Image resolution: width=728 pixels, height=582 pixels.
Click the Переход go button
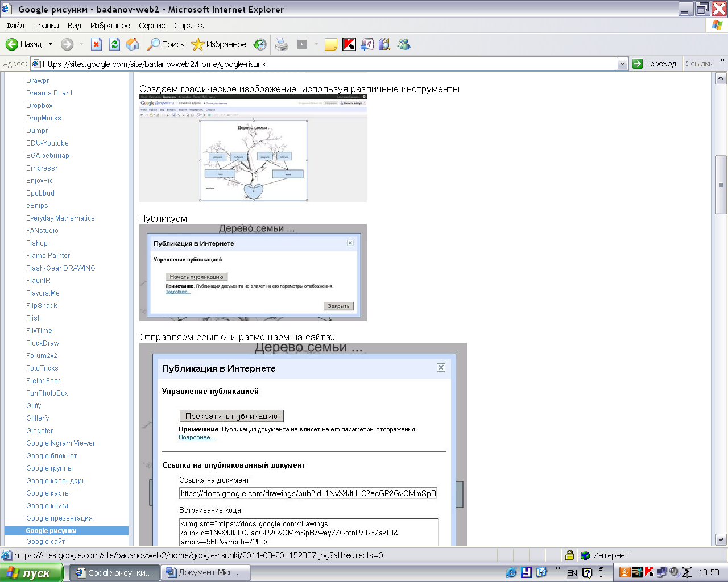(x=655, y=64)
